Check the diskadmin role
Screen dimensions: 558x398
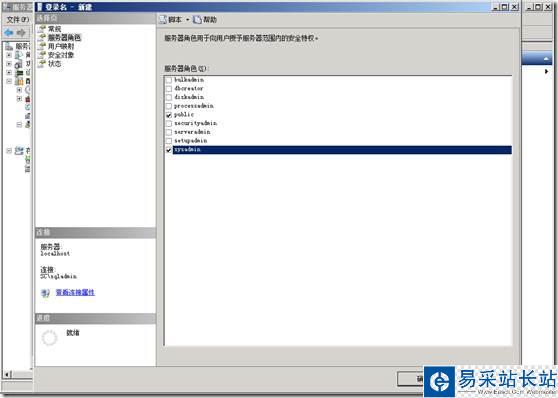pyautogui.click(x=169, y=97)
